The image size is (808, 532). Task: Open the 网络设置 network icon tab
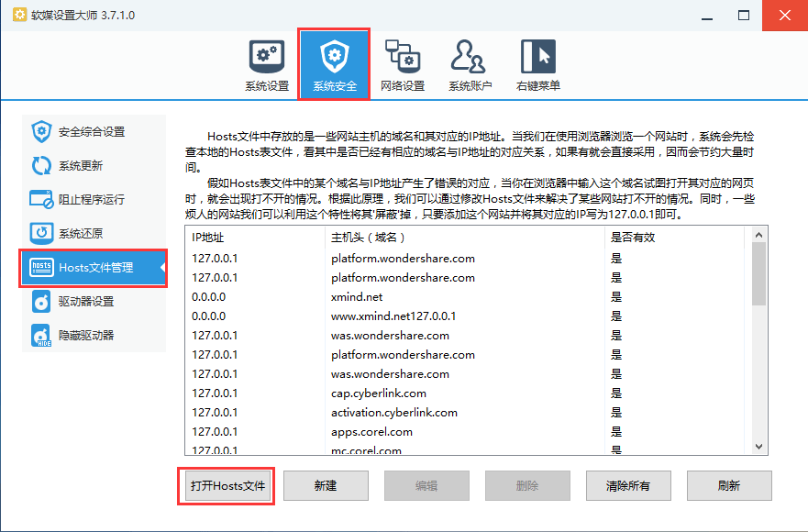[x=403, y=65]
